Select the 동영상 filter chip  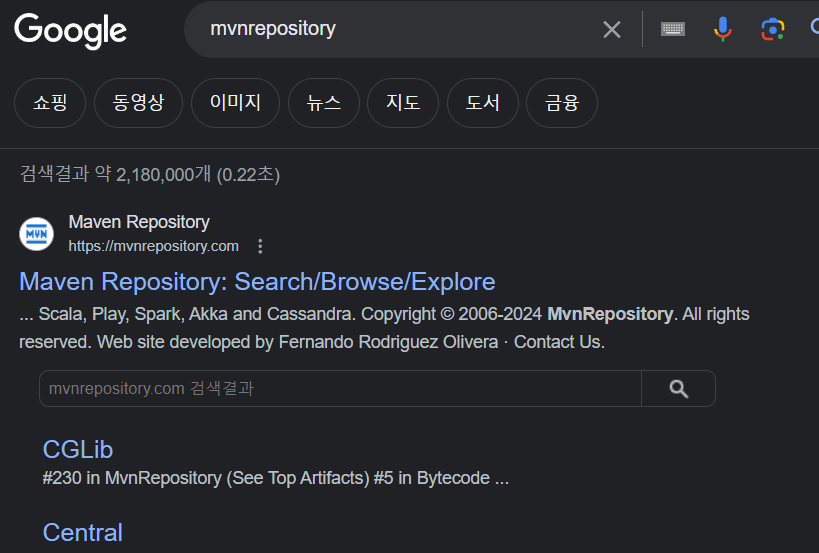coord(138,103)
